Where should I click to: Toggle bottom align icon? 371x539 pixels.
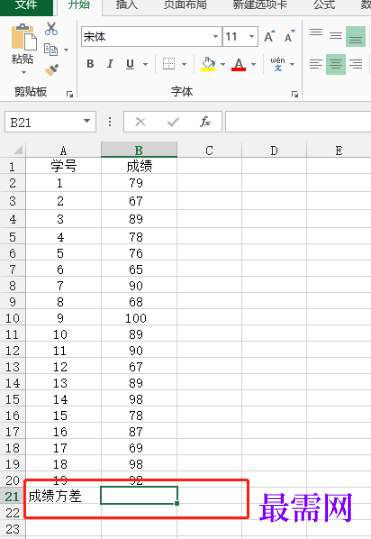[356, 36]
